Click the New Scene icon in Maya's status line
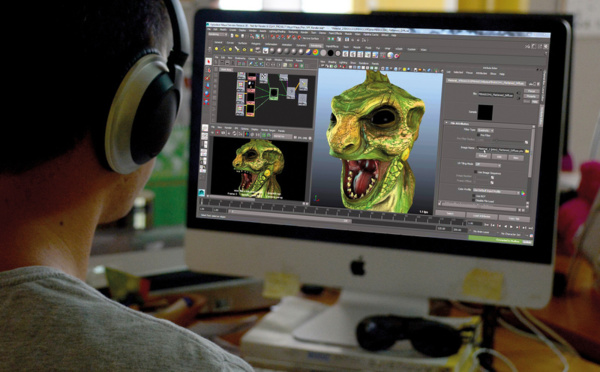Viewport: 600px width, 372px height. 232,36
